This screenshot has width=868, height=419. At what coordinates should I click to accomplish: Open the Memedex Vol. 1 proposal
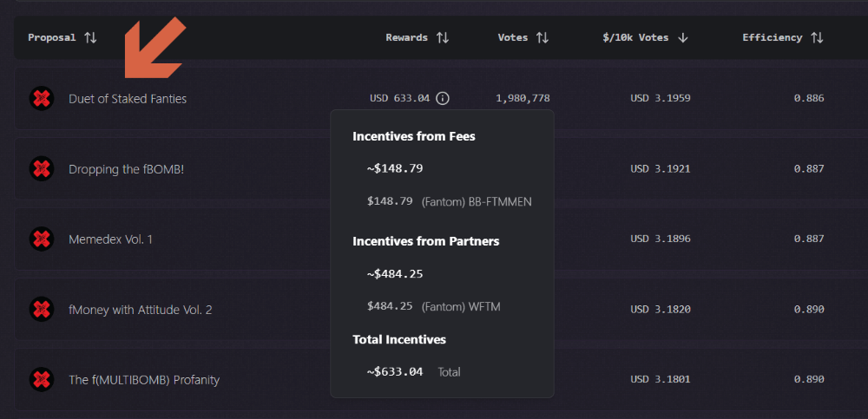click(110, 239)
